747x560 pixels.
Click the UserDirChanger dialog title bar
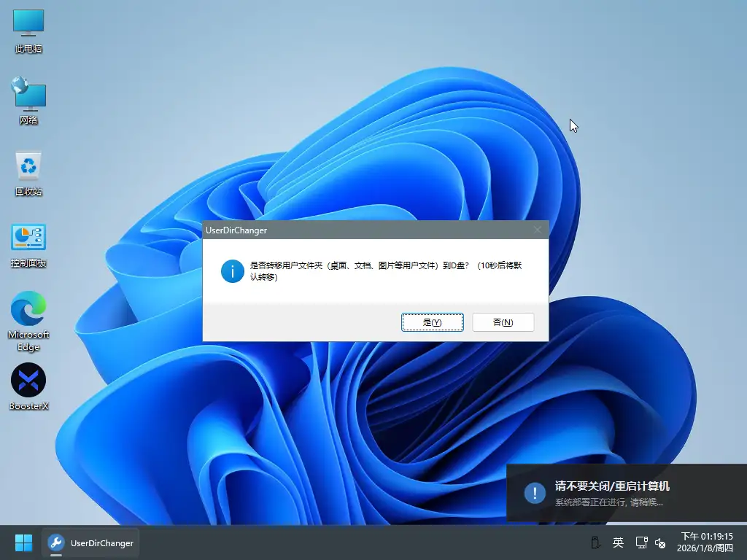[x=365, y=230]
